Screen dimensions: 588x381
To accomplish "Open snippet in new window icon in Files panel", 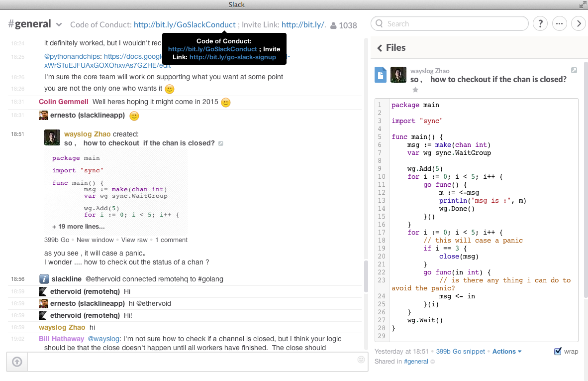I will 574,70.
